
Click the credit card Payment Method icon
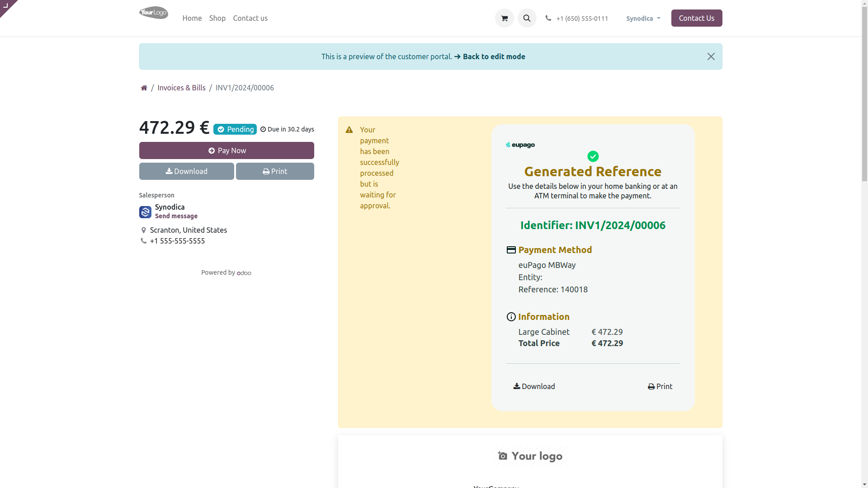pos(511,250)
